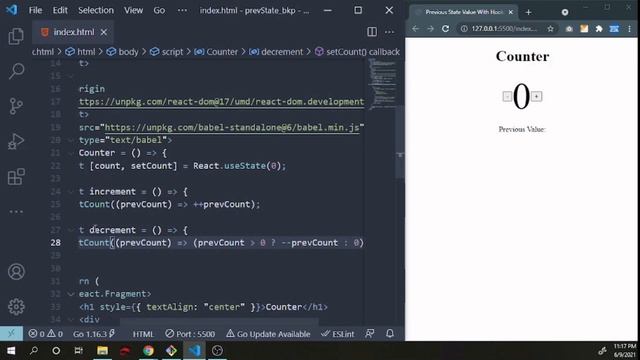This screenshot has height=360, width=640.
Task: Open the Selection menu
Action: [96, 10]
